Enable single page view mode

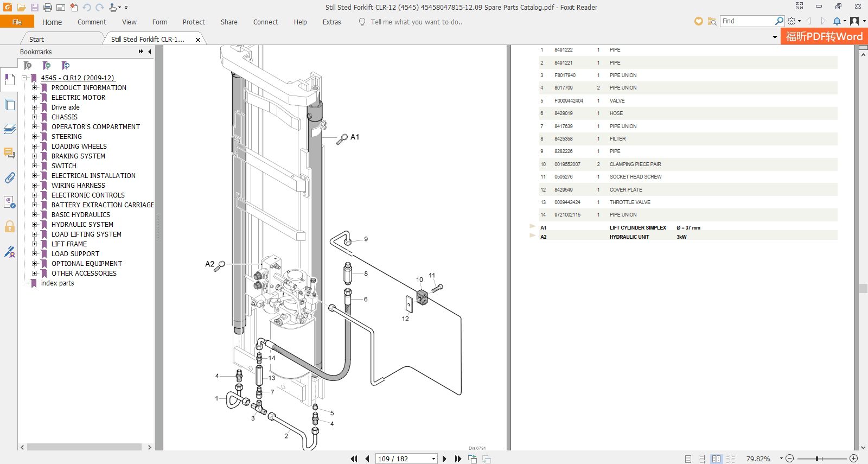[688, 459]
